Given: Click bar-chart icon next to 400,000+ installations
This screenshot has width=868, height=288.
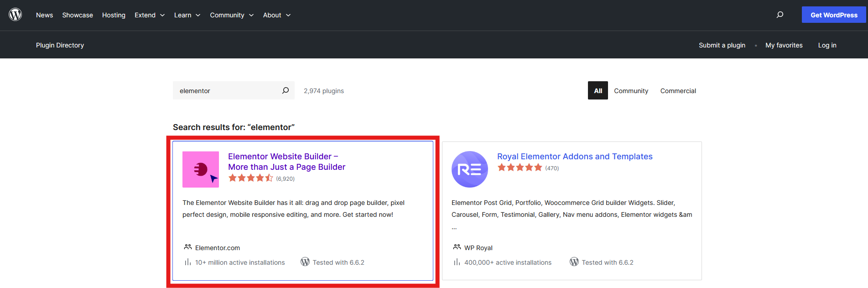Looking at the screenshot, I should 457,262.
